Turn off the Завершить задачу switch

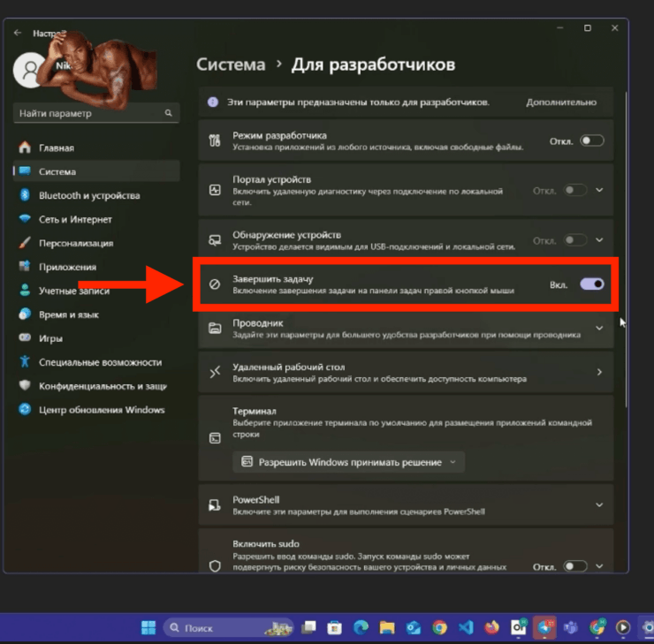point(591,284)
